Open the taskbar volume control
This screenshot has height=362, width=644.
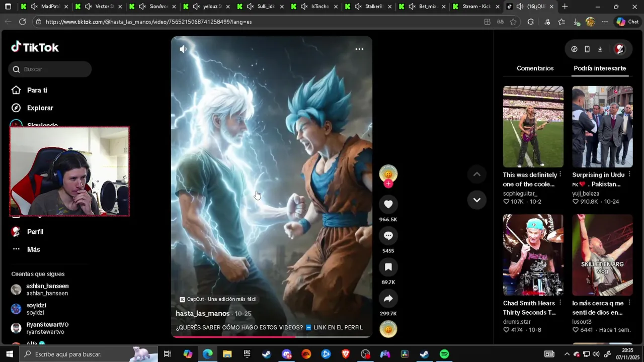596,354
